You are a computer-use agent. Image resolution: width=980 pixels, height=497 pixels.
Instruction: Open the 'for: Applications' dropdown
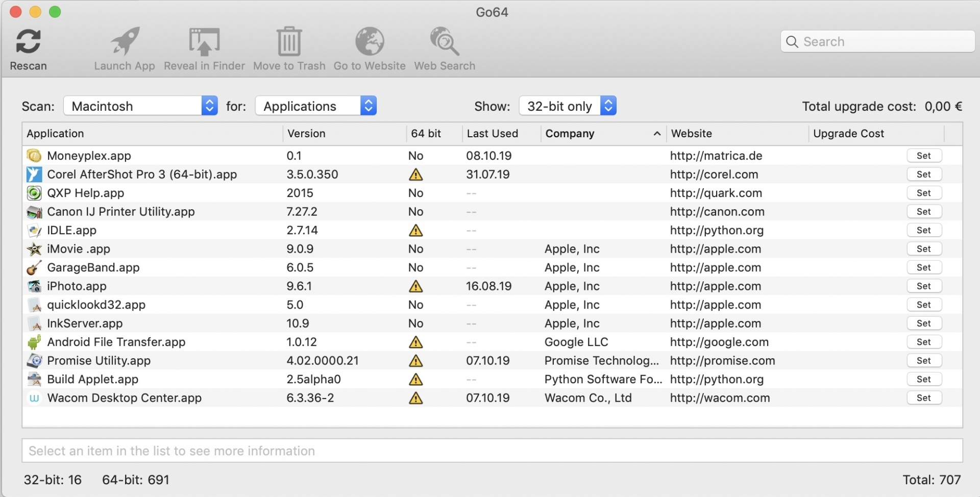click(x=316, y=106)
